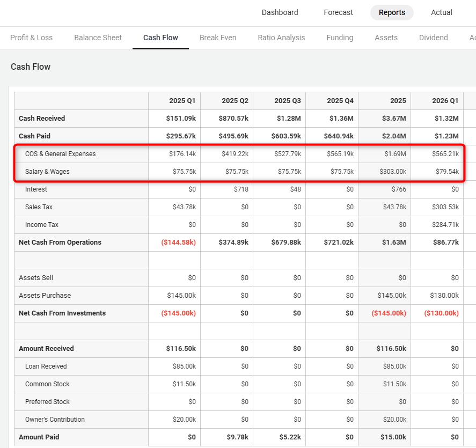Select the Loan Received row label
476x448 pixels.
[x=46, y=366]
